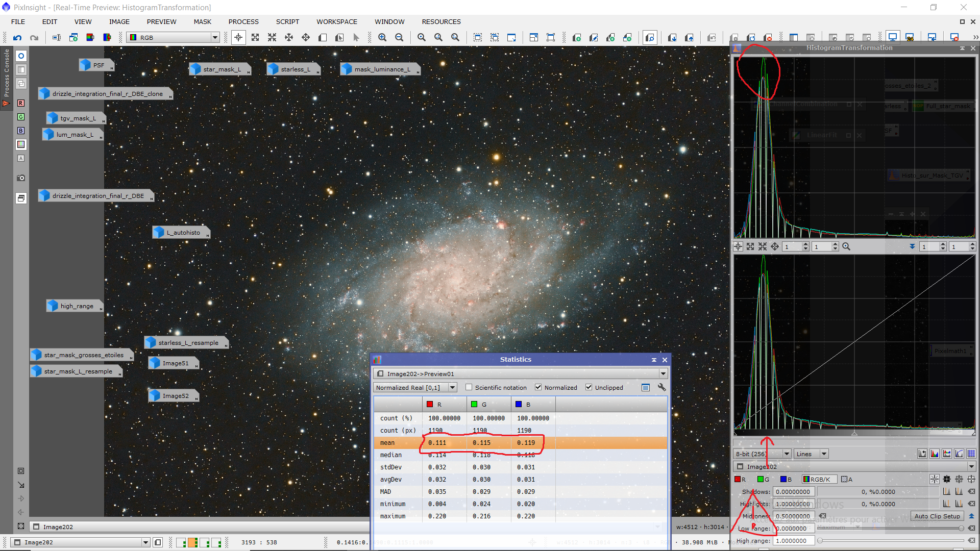Click the zoom out magnifier icon
980x551 pixels.
[399, 37]
